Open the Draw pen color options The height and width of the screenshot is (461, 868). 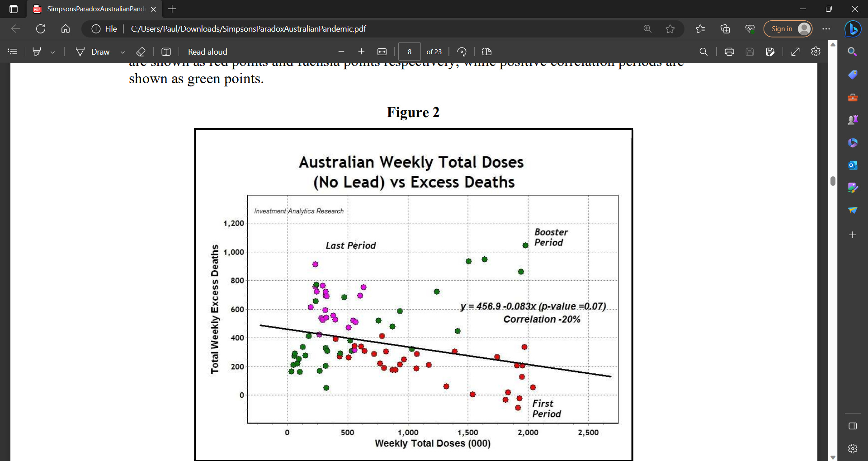point(53,52)
